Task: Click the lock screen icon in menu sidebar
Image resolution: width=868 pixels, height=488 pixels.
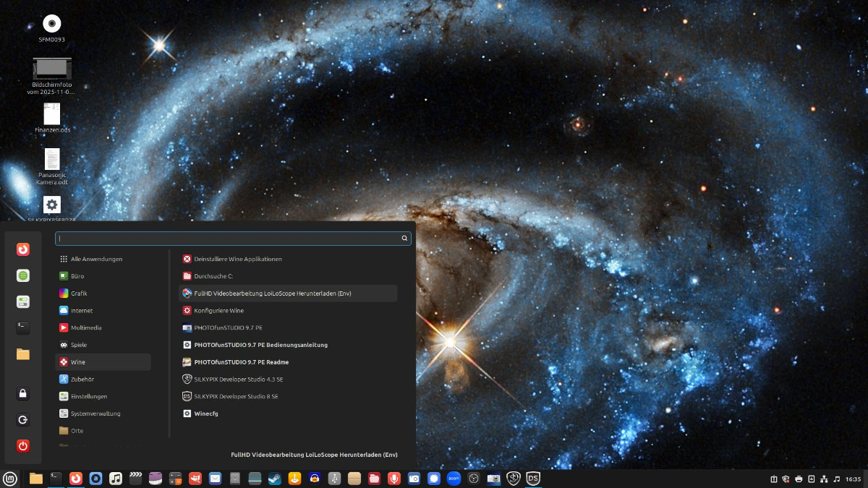Action: 23,393
